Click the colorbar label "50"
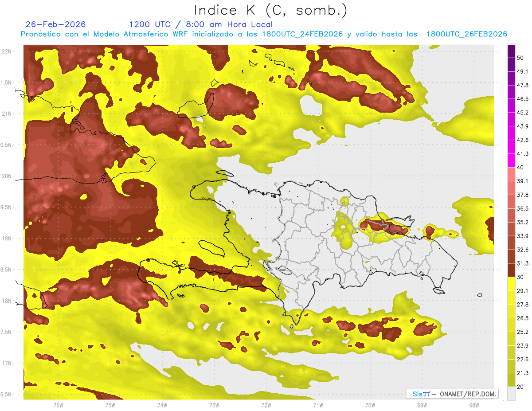This screenshot has width=532, height=411. click(521, 58)
